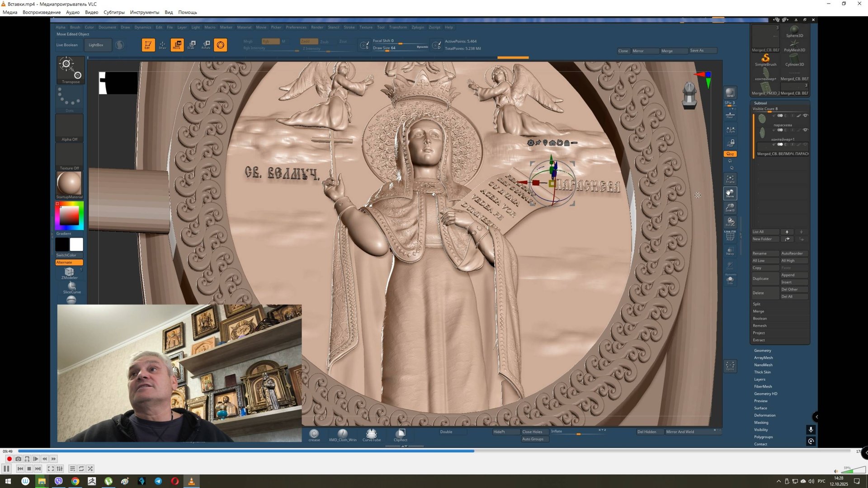This screenshot has height=488, width=868.
Task: Toggle fullscreen video mode
Action: point(51,469)
